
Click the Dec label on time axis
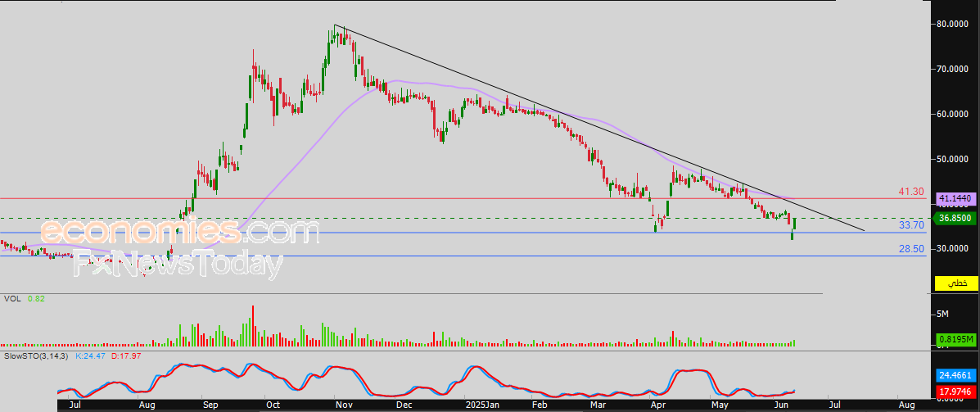tap(404, 405)
